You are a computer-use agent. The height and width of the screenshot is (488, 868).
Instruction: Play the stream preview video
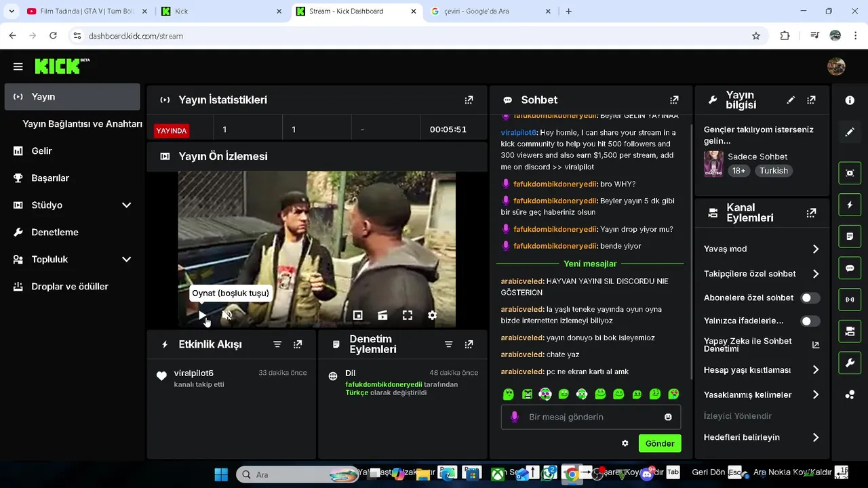[x=202, y=315]
